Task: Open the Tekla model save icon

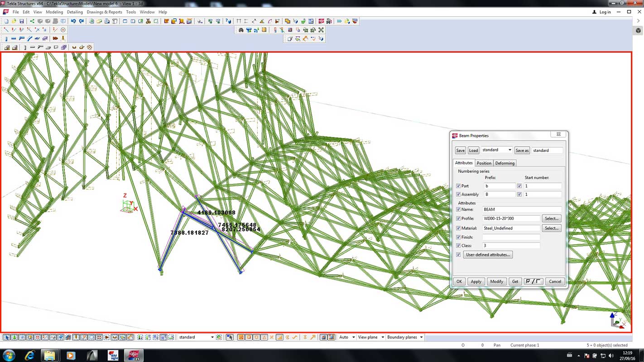Action: (x=22, y=20)
